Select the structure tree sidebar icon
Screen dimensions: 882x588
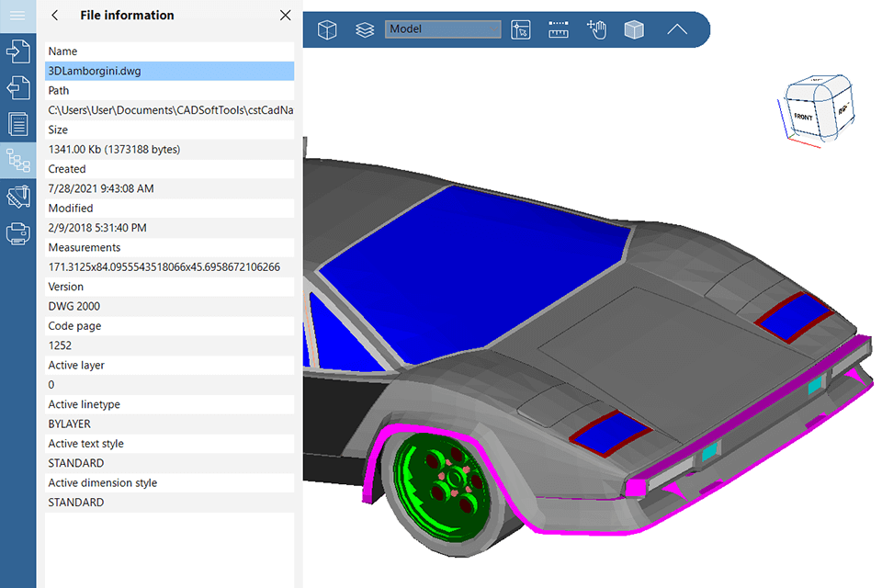(17, 160)
